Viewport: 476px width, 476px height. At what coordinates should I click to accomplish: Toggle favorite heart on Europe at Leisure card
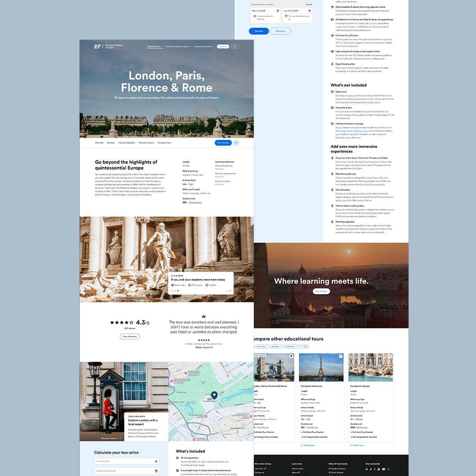(x=390, y=356)
